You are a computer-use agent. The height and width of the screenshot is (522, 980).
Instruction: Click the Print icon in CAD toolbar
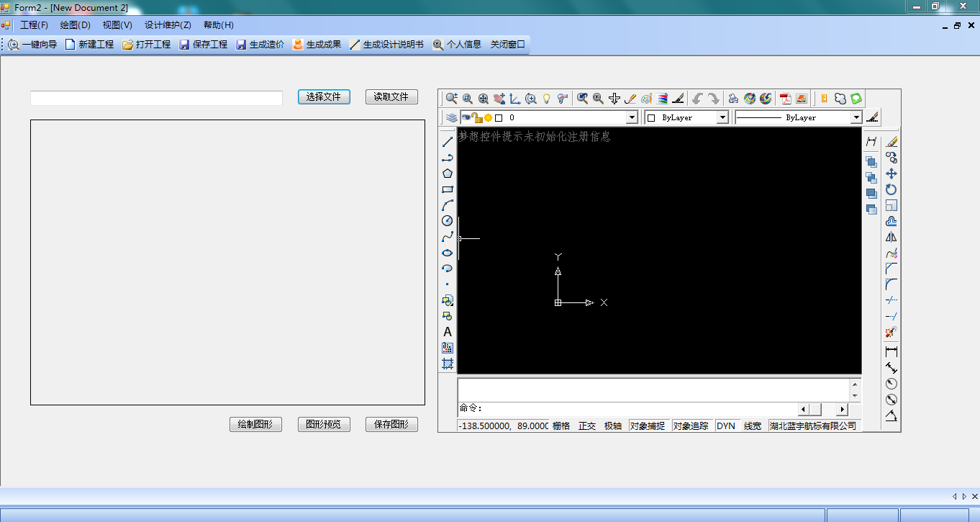(x=734, y=99)
